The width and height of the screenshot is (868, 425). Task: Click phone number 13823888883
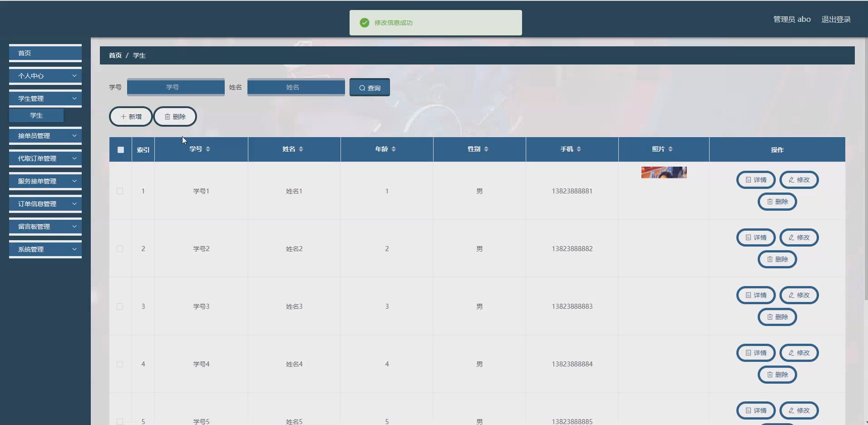click(x=572, y=306)
